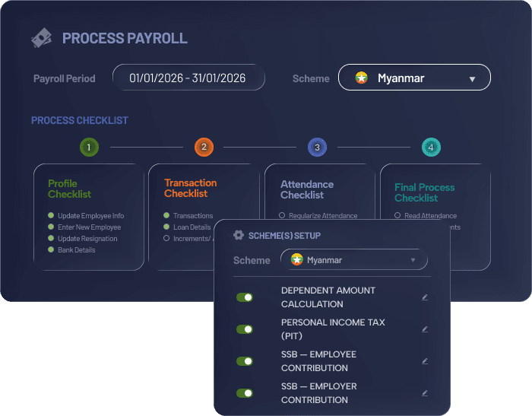Click the Process Payroll money icon
Image resolution: width=532 pixels, height=416 pixels.
(41, 38)
